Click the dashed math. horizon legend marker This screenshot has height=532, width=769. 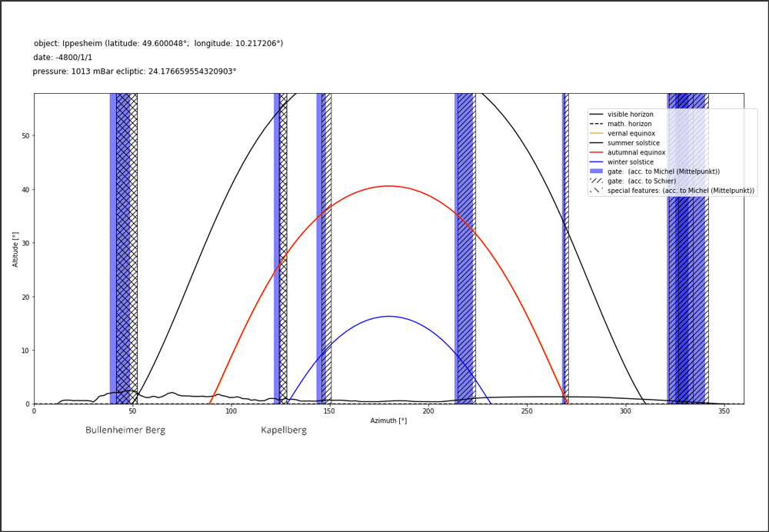596,124
